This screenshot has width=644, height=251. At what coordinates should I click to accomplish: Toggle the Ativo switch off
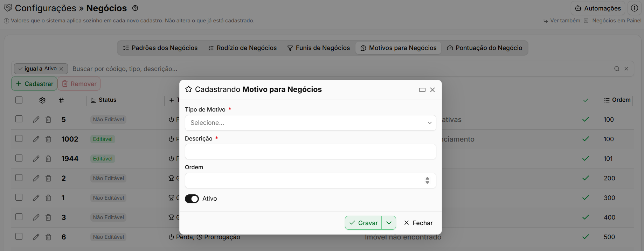click(192, 199)
